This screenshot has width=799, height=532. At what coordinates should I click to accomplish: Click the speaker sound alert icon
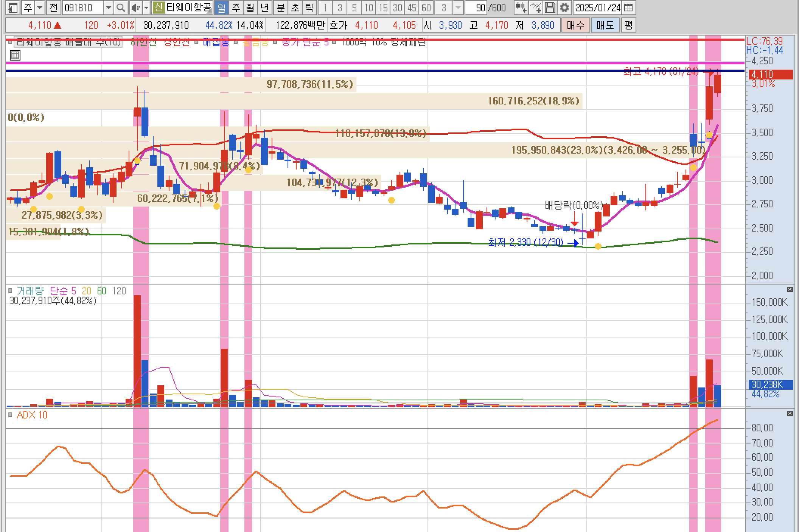coord(135,8)
